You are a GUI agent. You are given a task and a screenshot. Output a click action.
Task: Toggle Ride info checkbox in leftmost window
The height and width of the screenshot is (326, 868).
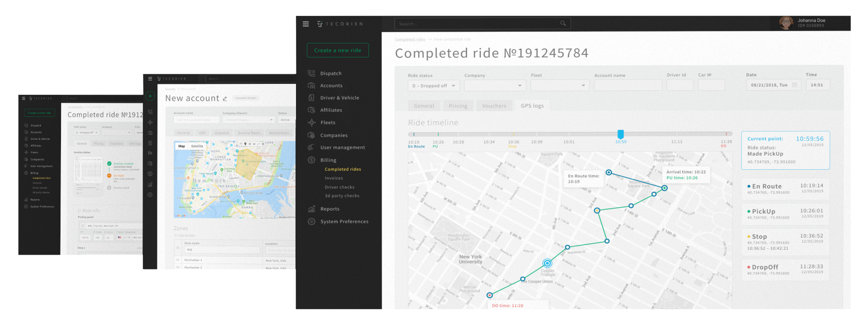point(79,211)
